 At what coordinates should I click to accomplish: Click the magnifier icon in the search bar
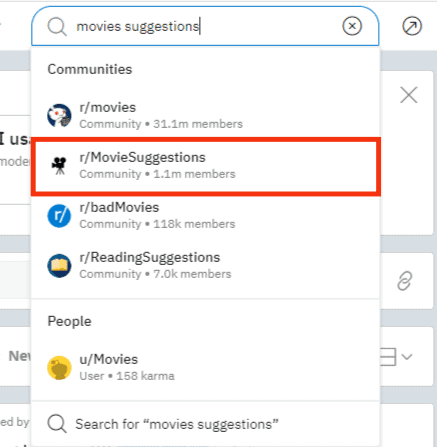pos(57,26)
